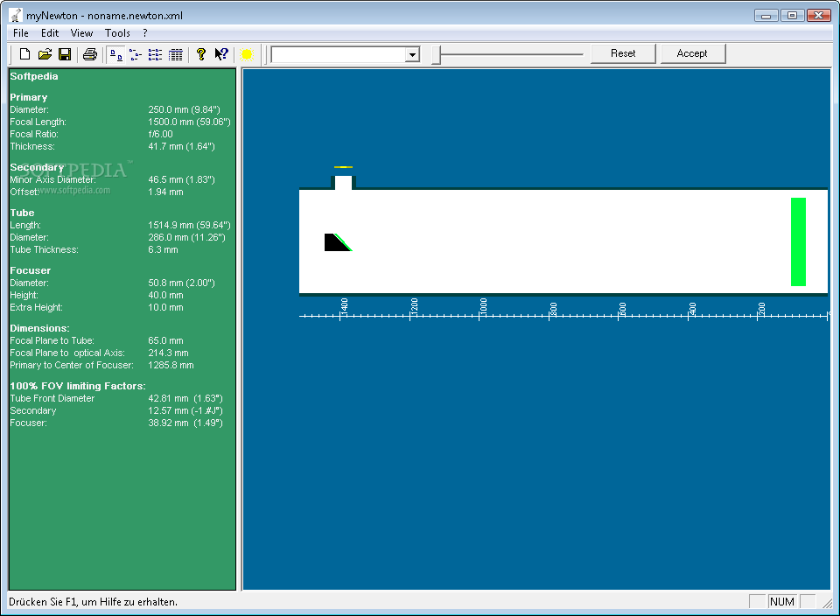Click the 1000 mark on the ruler
Viewport: 840px width, 616px height.
pyautogui.click(x=483, y=306)
